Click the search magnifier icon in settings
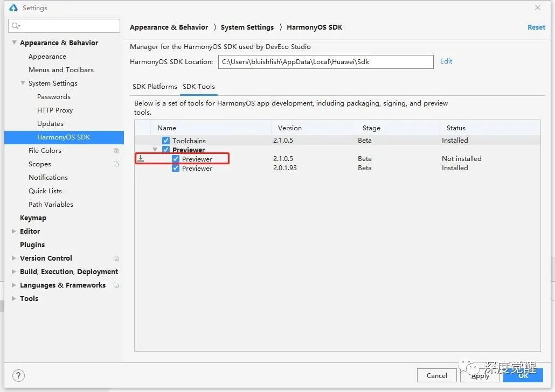 point(16,26)
